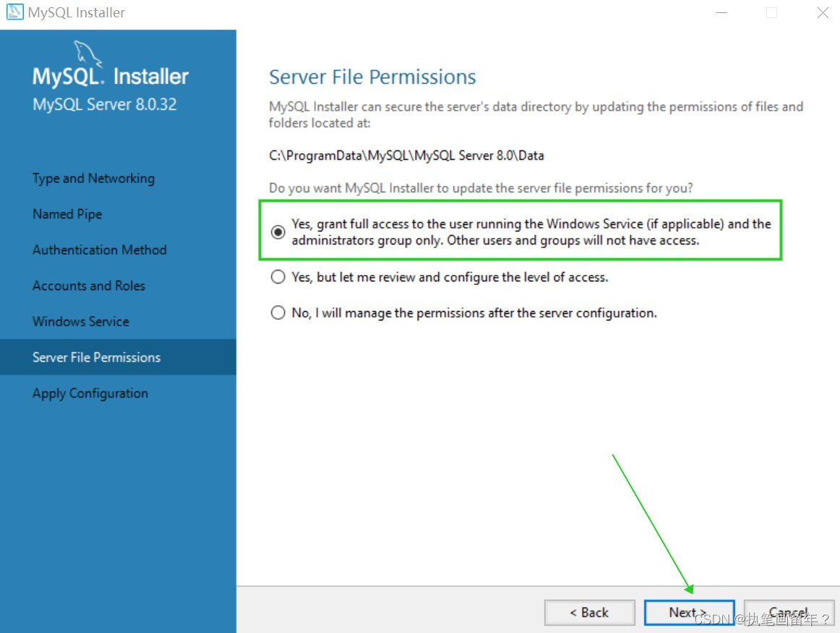Open the Type and Networking step

tap(94, 179)
